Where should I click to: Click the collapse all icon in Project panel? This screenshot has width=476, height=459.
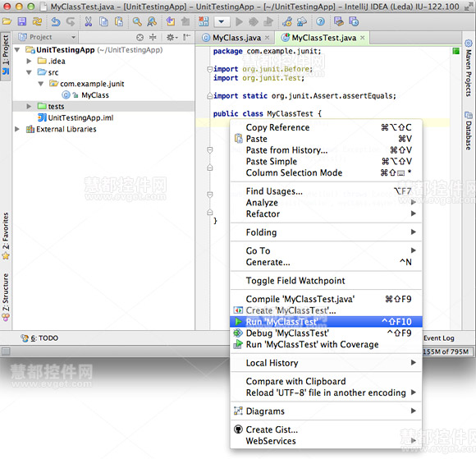153,37
